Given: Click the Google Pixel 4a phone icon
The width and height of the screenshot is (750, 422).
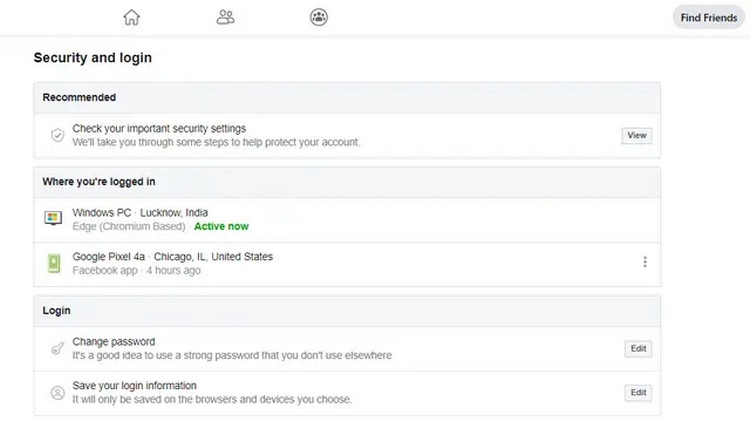Looking at the screenshot, I should pos(54,264).
